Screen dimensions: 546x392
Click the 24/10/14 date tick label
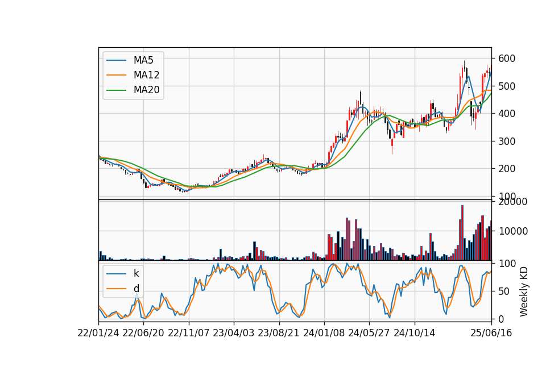[415, 333]
